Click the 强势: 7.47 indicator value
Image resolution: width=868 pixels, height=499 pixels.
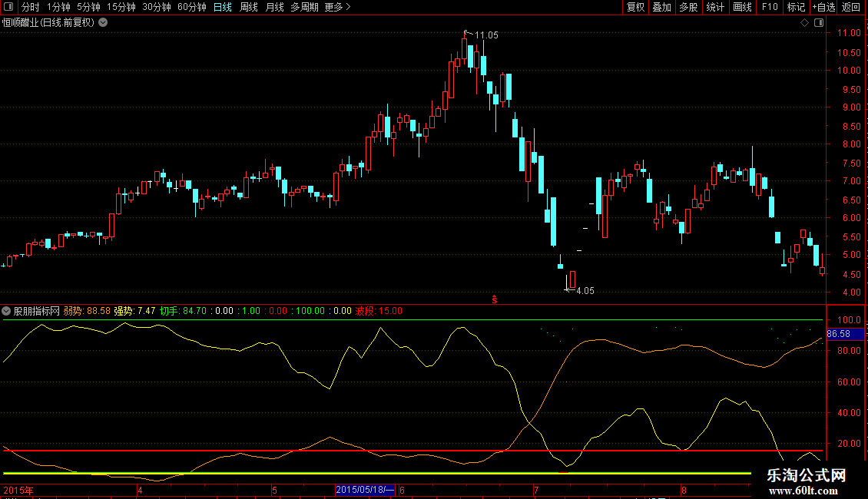pyautogui.click(x=134, y=311)
